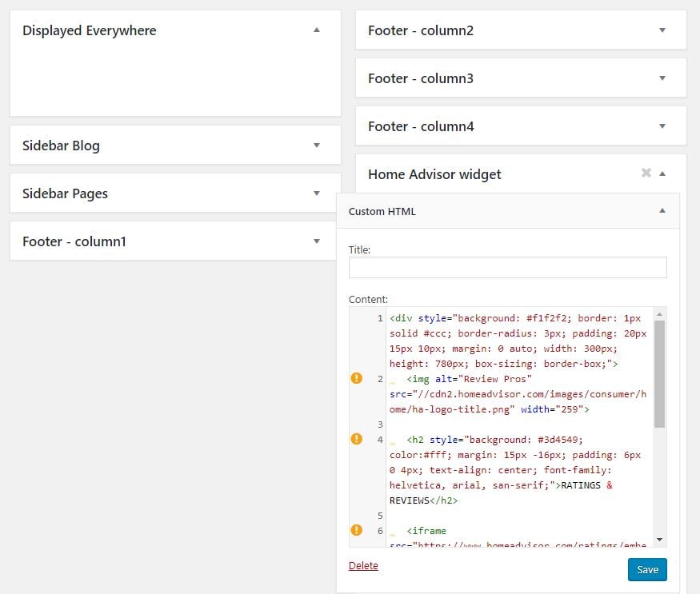Expand the Footer - column4 area
The height and width of the screenshot is (594, 700).
[662, 126]
